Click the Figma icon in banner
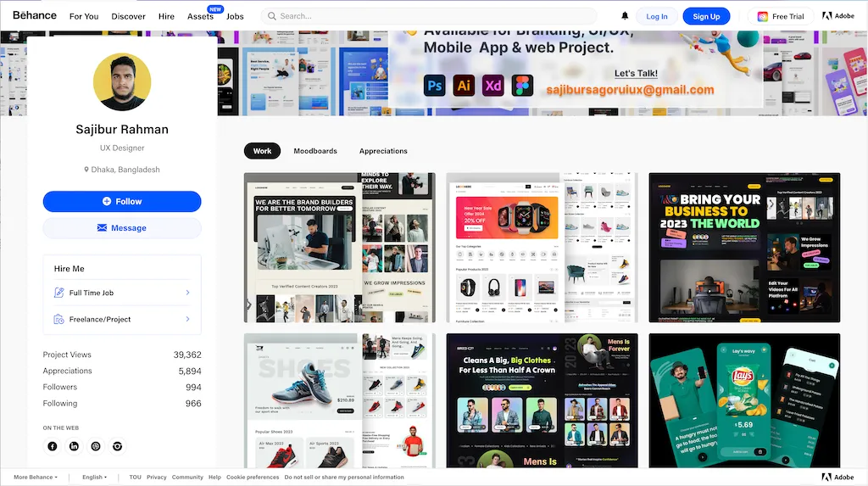The width and height of the screenshot is (868, 486). [522, 86]
